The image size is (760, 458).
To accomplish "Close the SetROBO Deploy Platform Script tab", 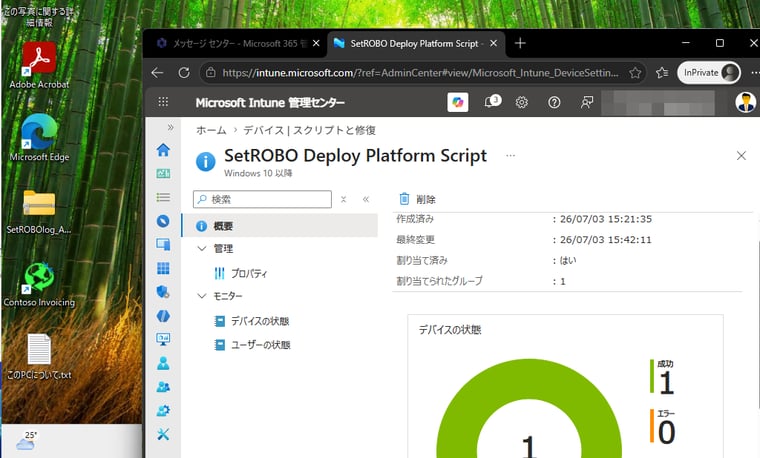I will click(493, 43).
